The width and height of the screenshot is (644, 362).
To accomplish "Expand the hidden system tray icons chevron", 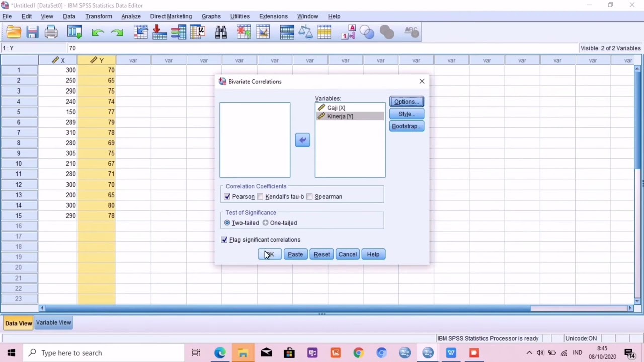I will 529,353.
